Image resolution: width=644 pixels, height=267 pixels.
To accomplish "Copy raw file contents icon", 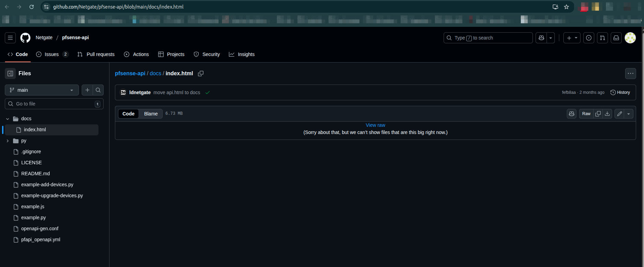I will coord(598,114).
